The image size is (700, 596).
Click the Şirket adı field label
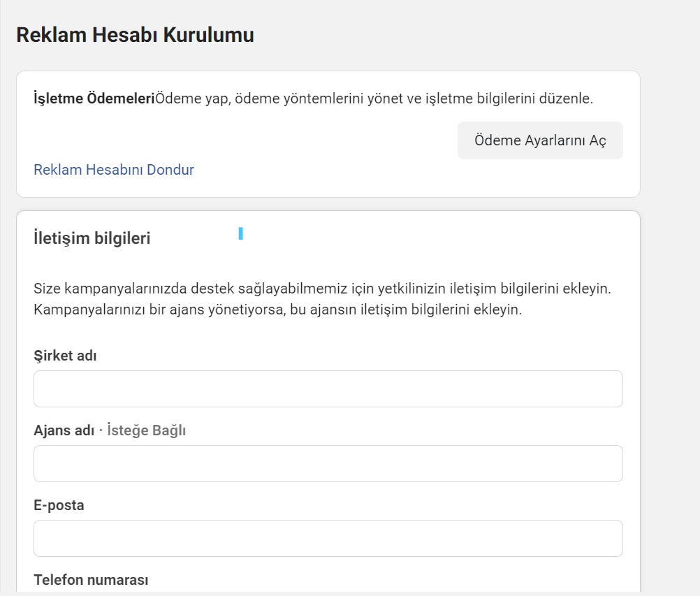point(65,356)
